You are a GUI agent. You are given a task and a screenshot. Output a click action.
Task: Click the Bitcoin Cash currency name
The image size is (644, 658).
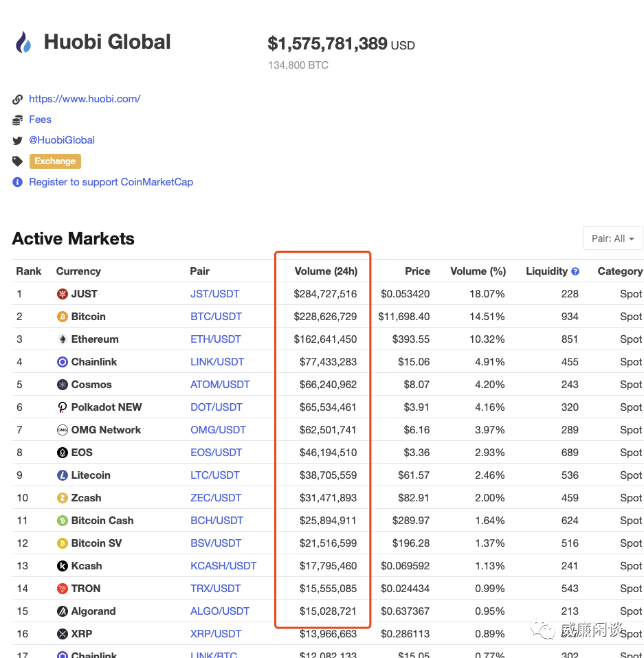pos(102,521)
